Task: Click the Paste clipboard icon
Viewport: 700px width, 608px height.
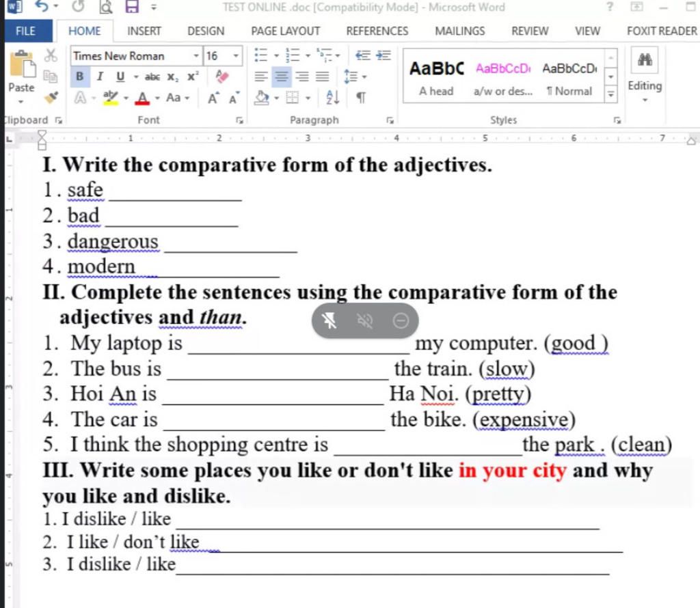Action: coord(23,64)
